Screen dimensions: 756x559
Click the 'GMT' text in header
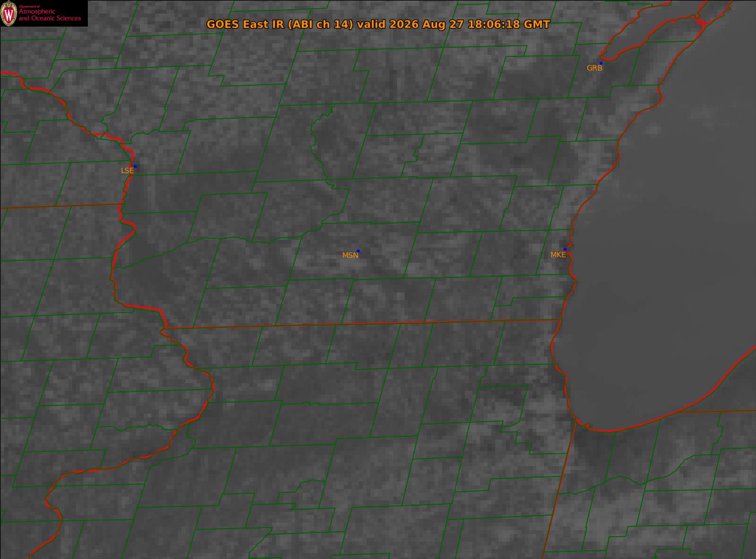(x=537, y=24)
